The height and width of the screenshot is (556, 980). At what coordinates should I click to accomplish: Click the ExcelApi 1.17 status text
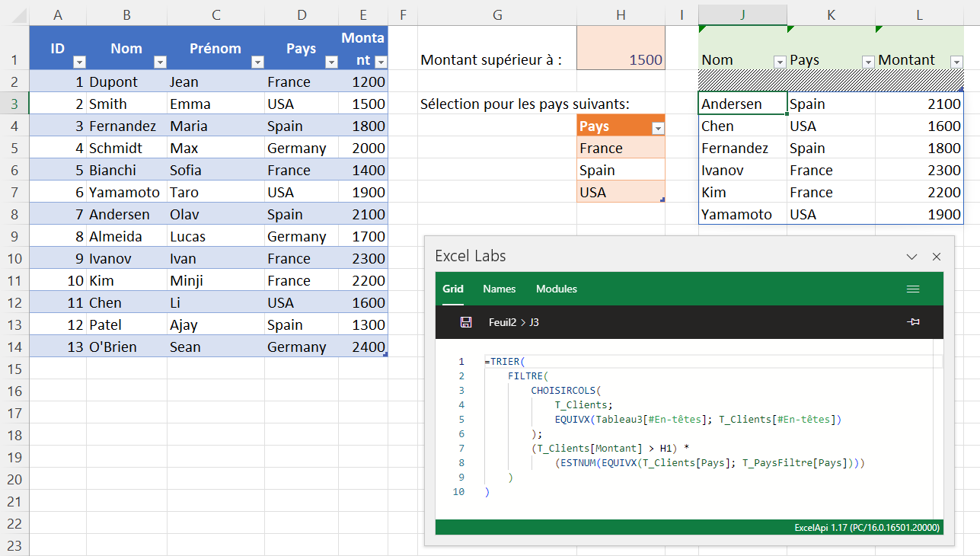pos(867,527)
